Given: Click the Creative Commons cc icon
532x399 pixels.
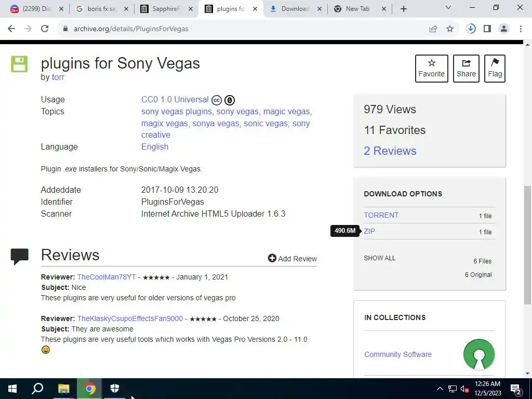Looking at the screenshot, I should [x=217, y=100].
